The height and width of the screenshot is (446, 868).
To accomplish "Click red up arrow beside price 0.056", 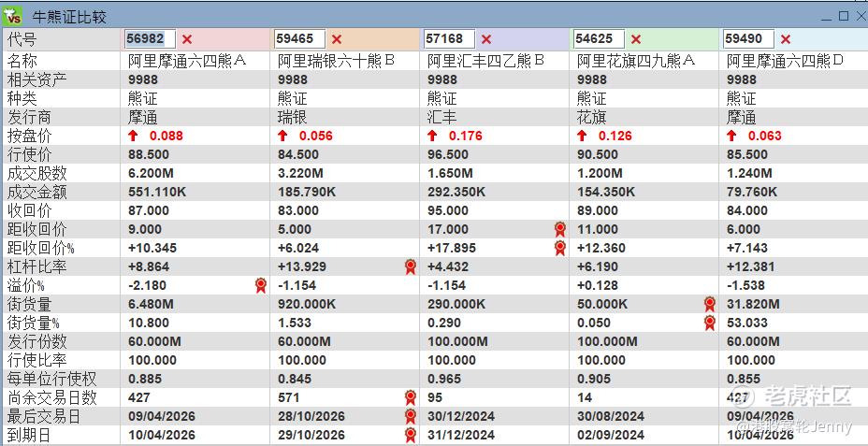I will point(282,136).
